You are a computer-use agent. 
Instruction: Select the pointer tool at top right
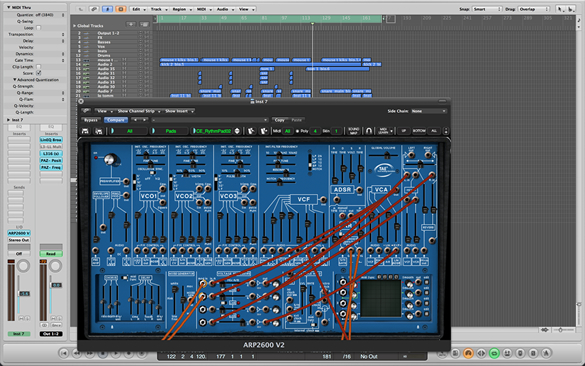tap(560, 9)
